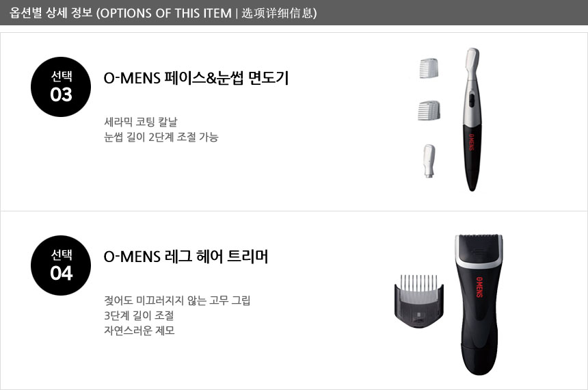Click the text 눈썹 길이 2단계 조절 가능
This screenshot has height=390, width=588.
(x=161, y=137)
